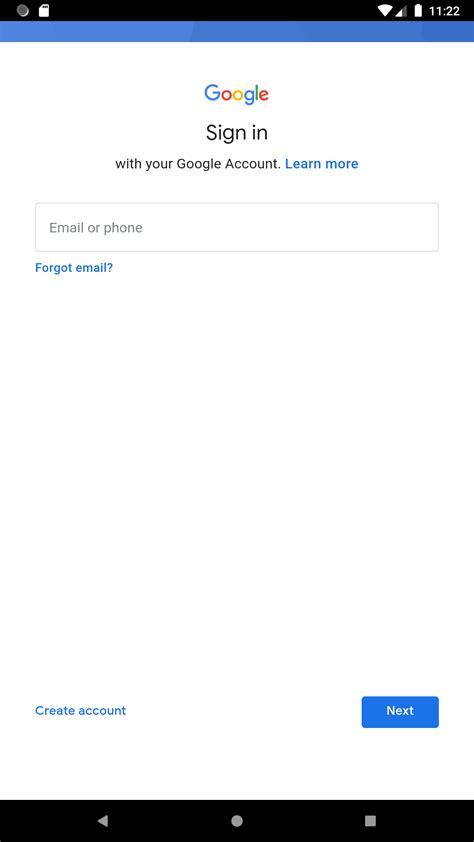Tap the battery icon in status bar
Viewport: 474px width, 842px height.
(418, 11)
